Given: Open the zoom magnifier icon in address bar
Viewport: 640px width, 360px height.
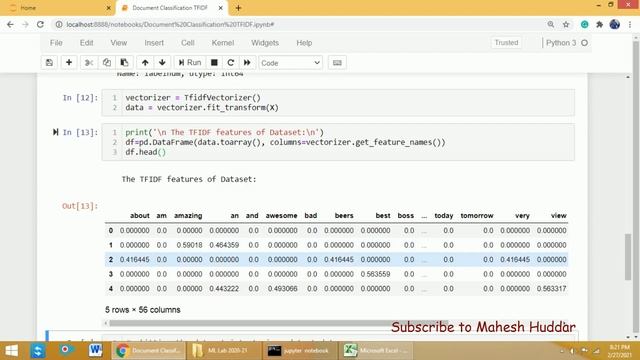Looking at the screenshot, I should click(551, 24).
